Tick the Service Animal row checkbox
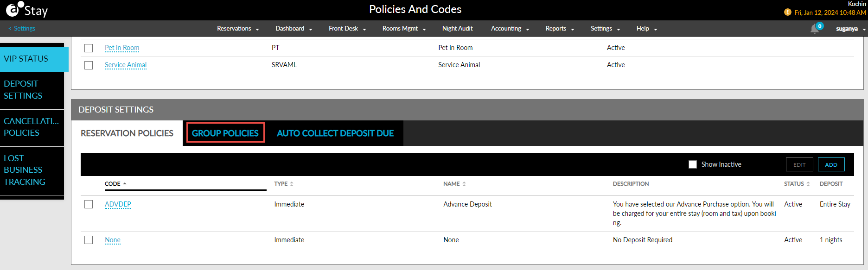 point(89,65)
